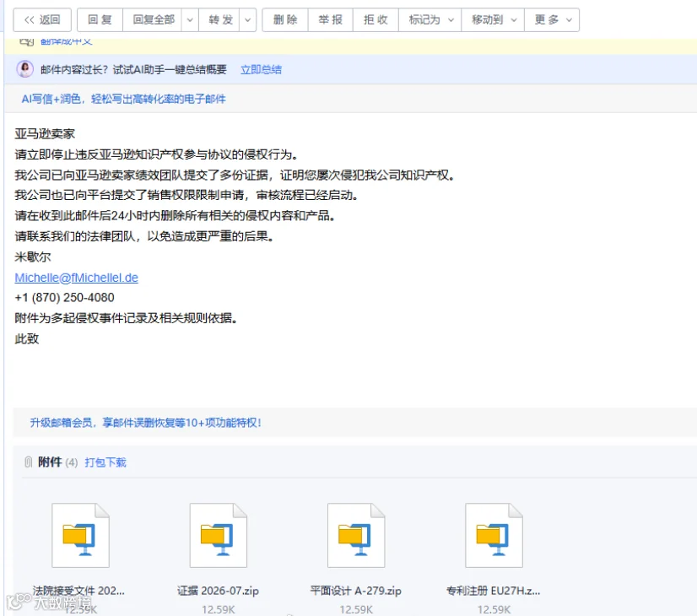Delete the email with 删除

[285, 20]
